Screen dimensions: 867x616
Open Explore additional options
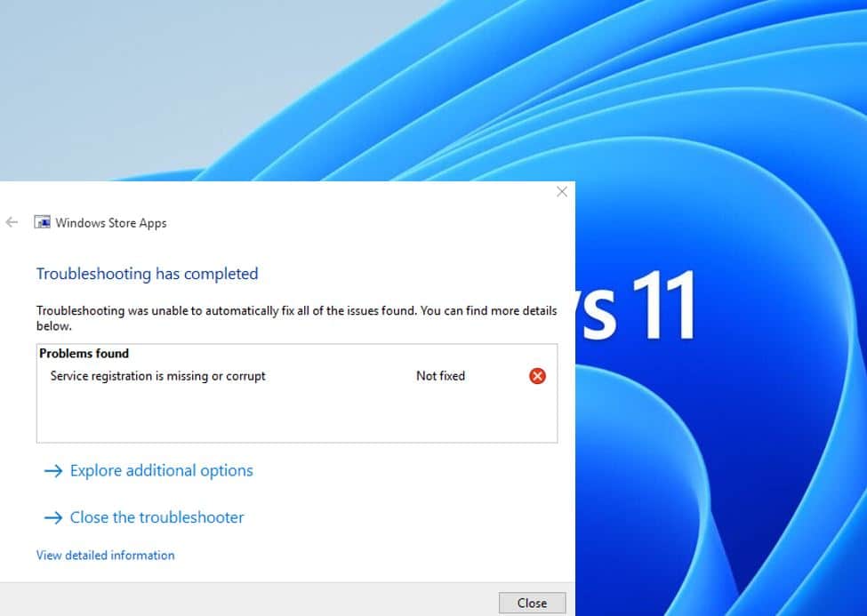pyautogui.click(x=149, y=470)
